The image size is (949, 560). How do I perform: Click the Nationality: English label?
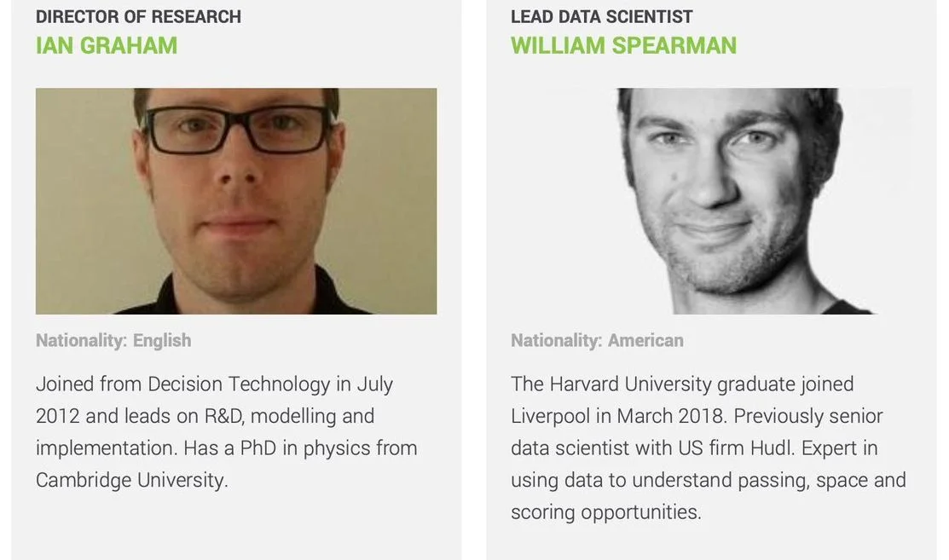click(x=113, y=340)
